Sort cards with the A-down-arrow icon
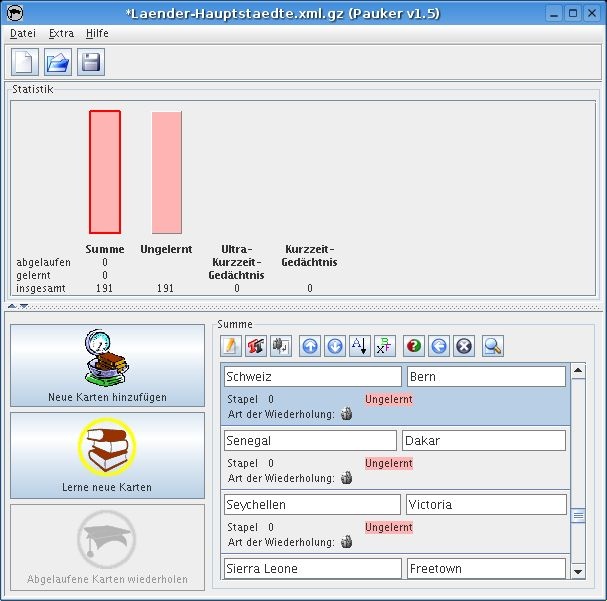 (360, 346)
